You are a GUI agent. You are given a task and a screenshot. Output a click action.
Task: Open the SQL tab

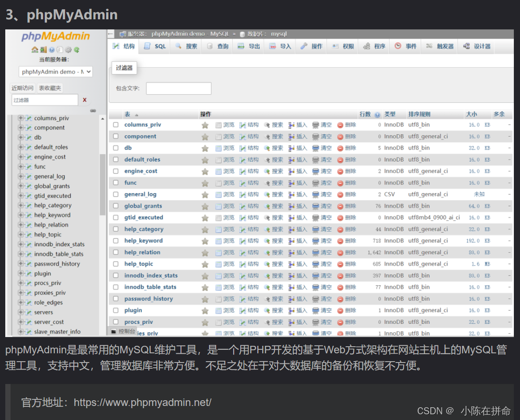(x=155, y=47)
